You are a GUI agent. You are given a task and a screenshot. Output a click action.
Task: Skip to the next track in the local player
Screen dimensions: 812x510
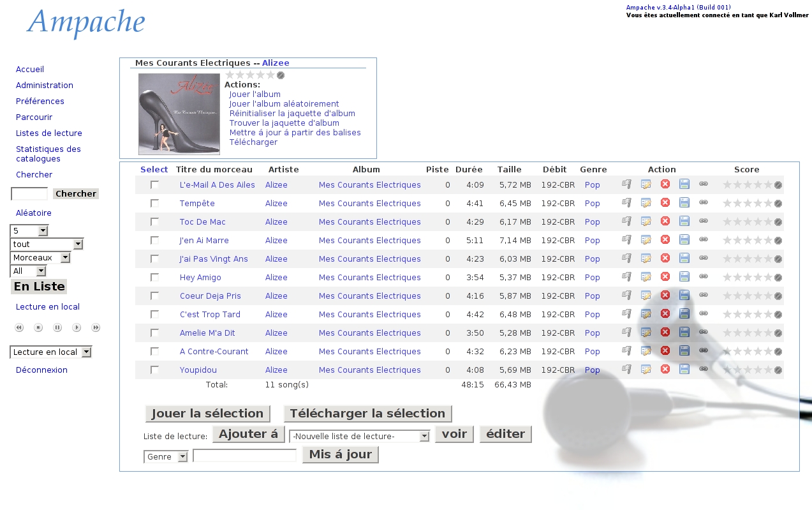pos(96,327)
